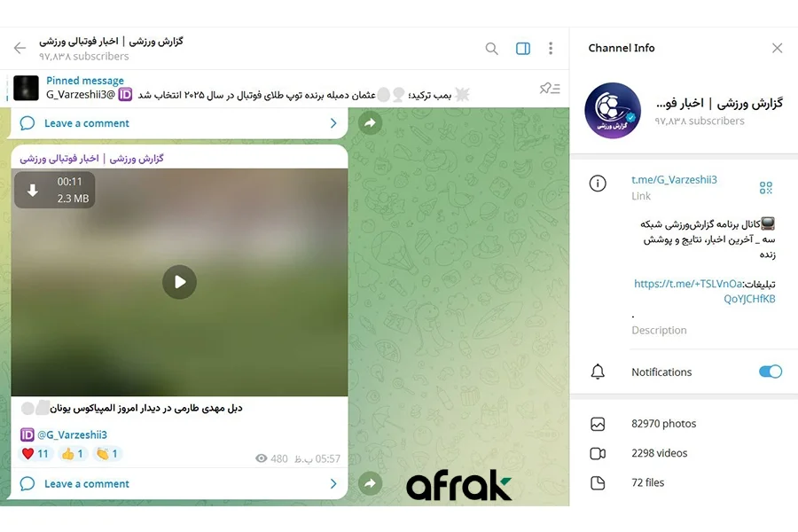Open the 82970 photos section
Viewport: 798px width, 532px height.
pos(663,424)
